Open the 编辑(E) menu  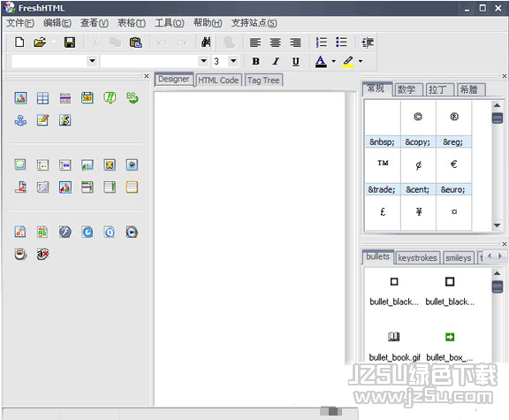(x=57, y=23)
